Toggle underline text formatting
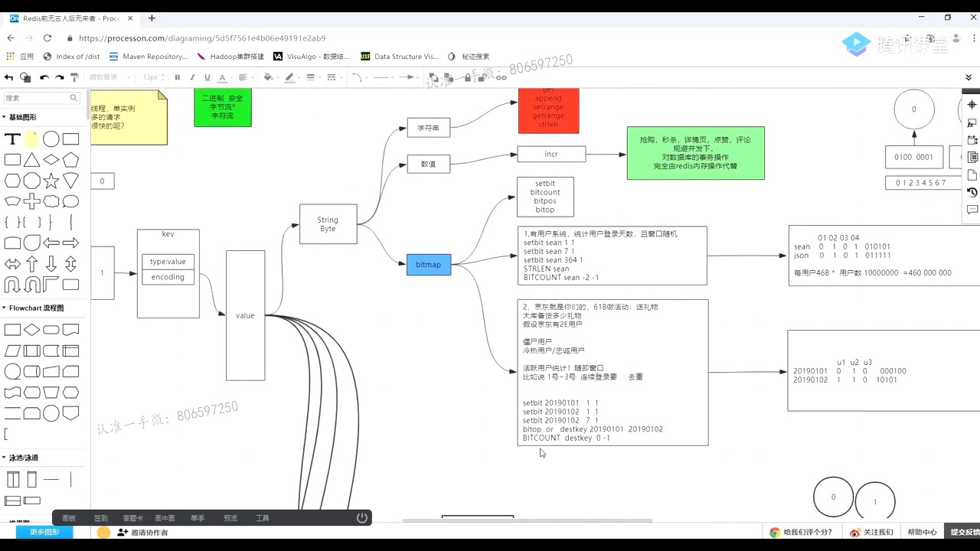Viewport: 980px width, 551px height. 207,77
